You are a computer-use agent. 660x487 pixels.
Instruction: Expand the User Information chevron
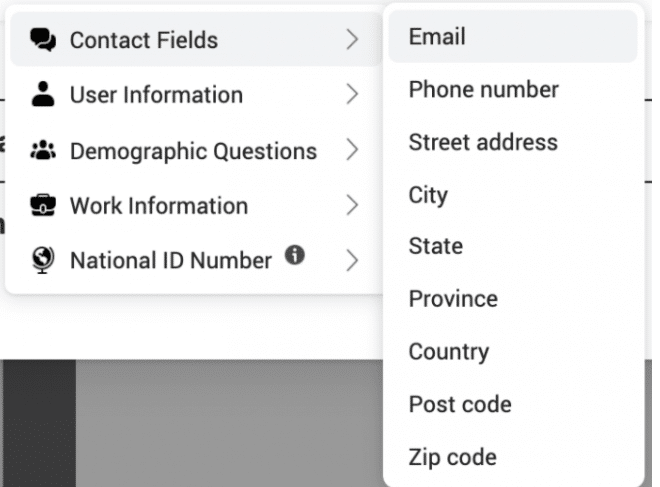(352, 94)
